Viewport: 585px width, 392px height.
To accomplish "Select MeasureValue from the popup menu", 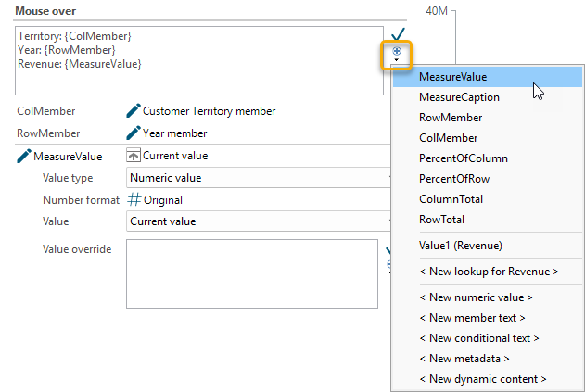I will [452, 77].
